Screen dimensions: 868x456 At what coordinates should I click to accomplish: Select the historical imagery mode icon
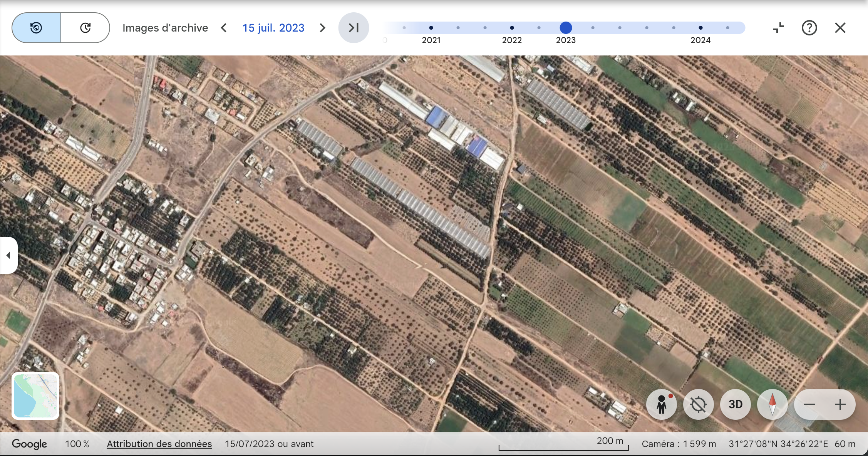click(36, 28)
